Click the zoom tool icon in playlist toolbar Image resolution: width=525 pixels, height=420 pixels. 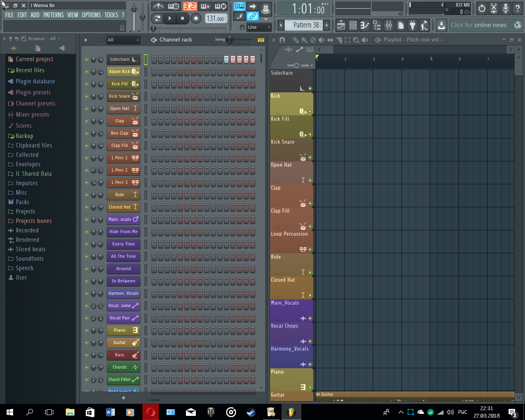[356, 40]
